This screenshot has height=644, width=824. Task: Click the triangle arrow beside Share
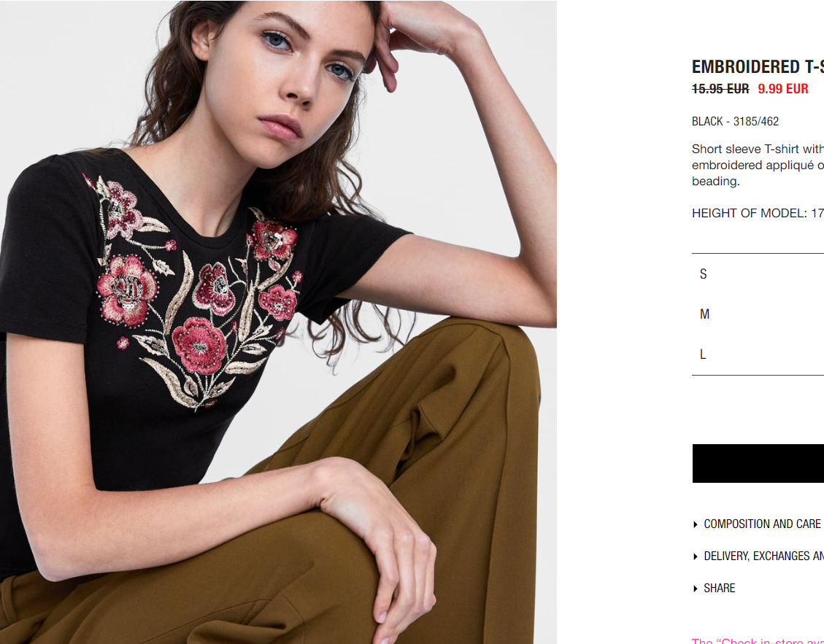(696, 589)
